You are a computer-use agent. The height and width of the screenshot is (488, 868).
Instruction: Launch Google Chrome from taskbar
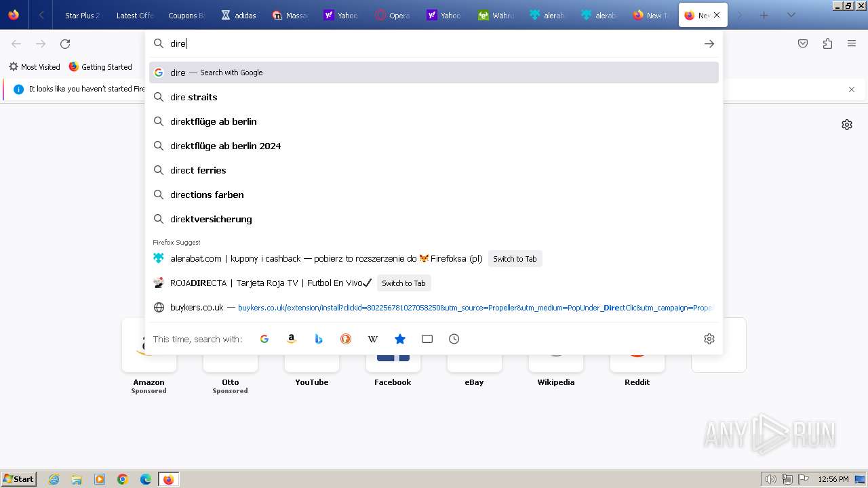123,479
